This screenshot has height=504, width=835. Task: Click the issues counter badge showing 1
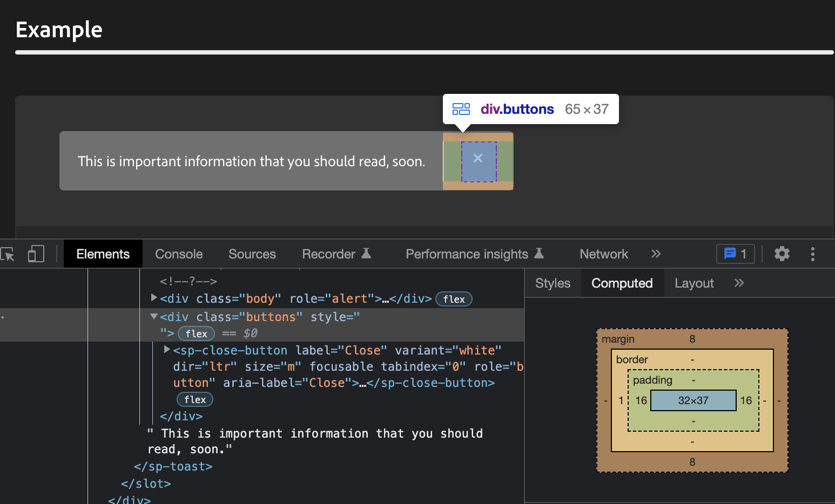tap(735, 254)
